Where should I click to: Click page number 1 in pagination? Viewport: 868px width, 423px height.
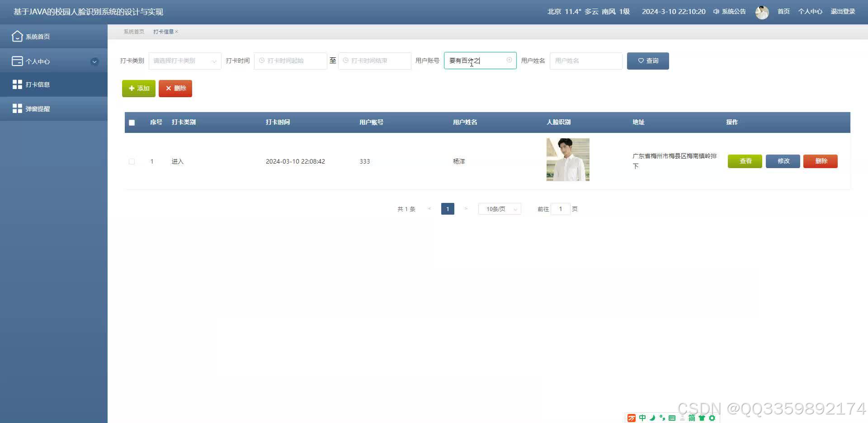[448, 209]
